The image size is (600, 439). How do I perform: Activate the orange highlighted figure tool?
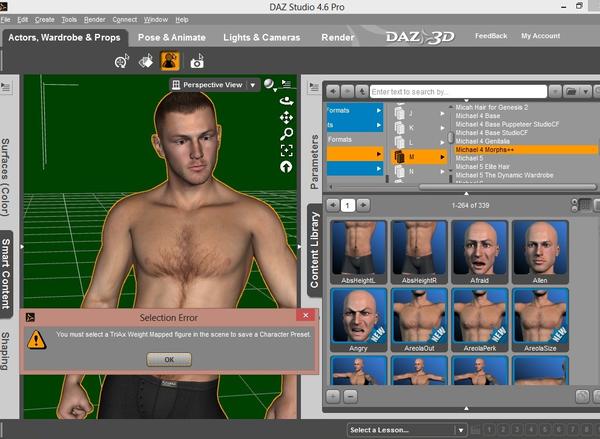pos(170,61)
